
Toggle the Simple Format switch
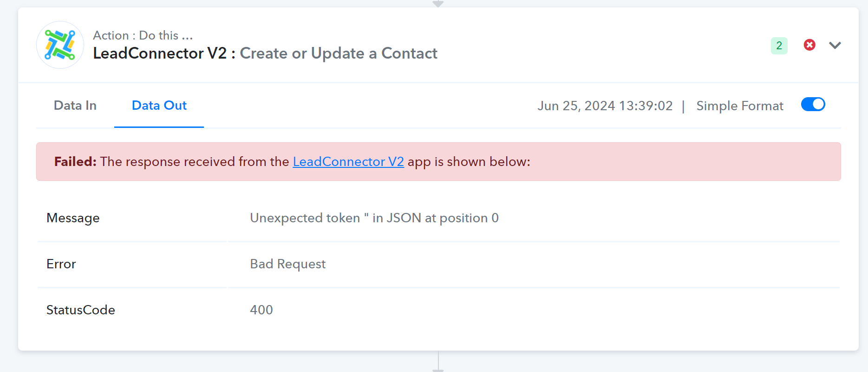[813, 105]
